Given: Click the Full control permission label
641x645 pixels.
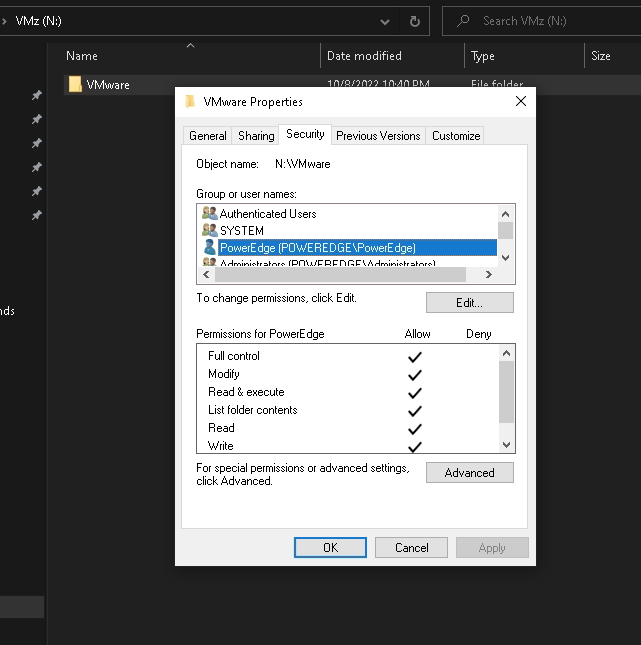Looking at the screenshot, I should click(x=234, y=356).
